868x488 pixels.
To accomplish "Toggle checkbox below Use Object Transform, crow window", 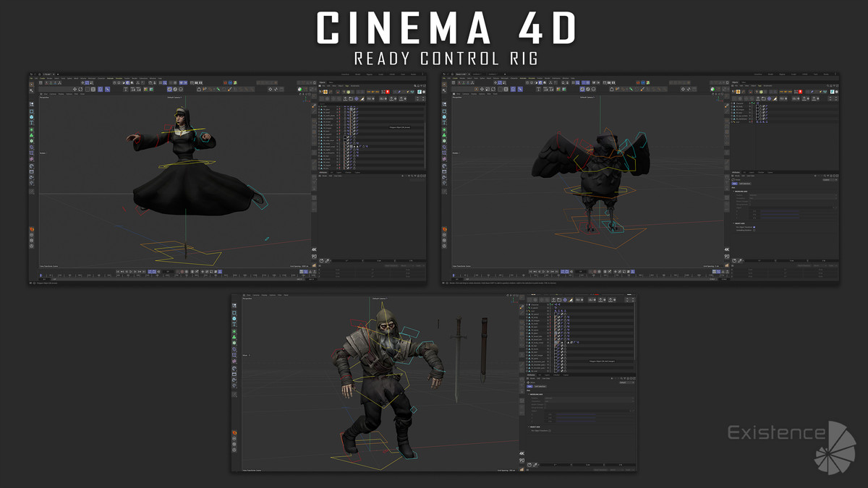I will 754,230.
